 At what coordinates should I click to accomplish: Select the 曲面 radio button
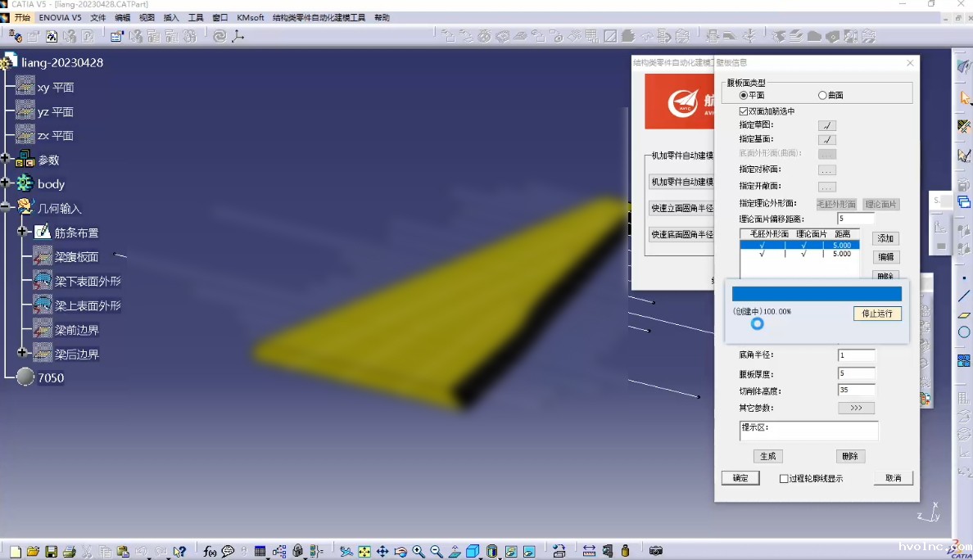click(822, 96)
